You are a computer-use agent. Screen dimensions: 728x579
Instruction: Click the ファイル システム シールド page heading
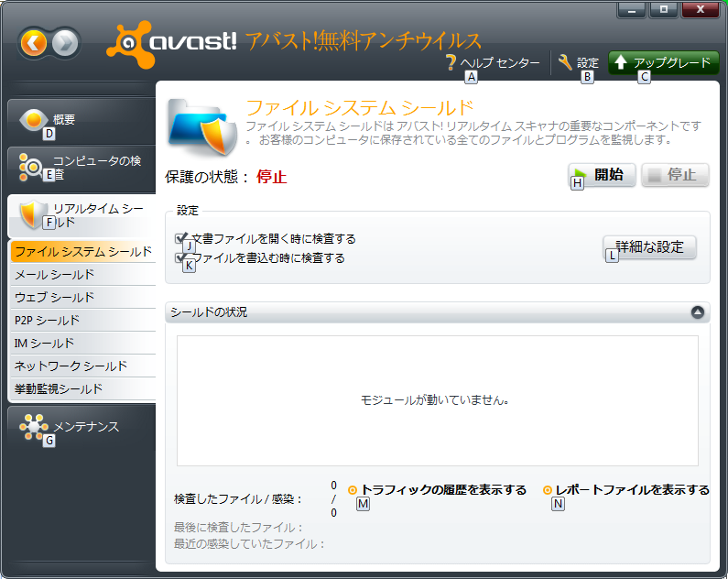pyautogui.click(x=359, y=108)
